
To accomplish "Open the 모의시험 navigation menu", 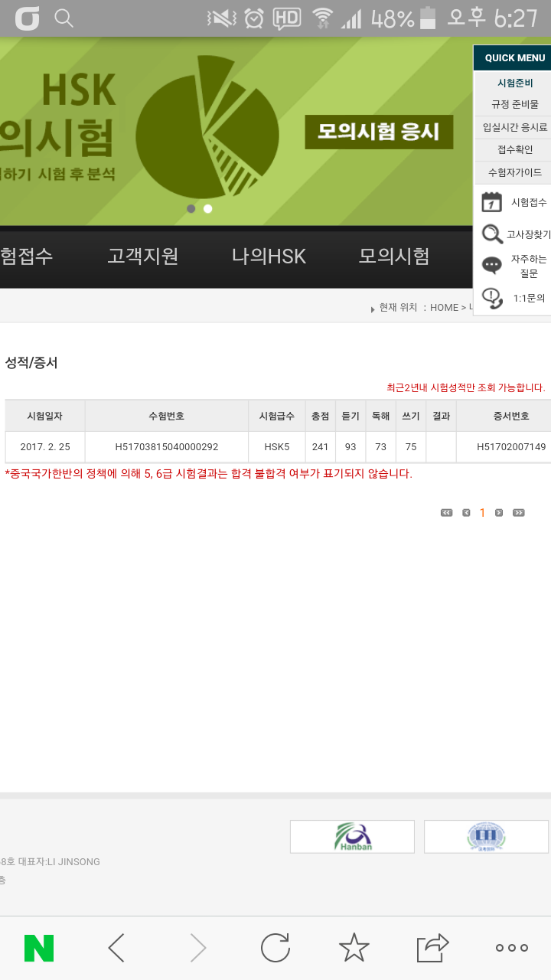I will coord(394,256).
